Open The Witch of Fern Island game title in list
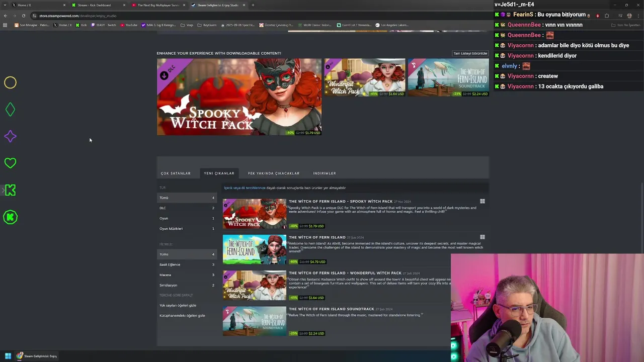Image resolution: width=644 pixels, height=362 pixels. point(317,237)
